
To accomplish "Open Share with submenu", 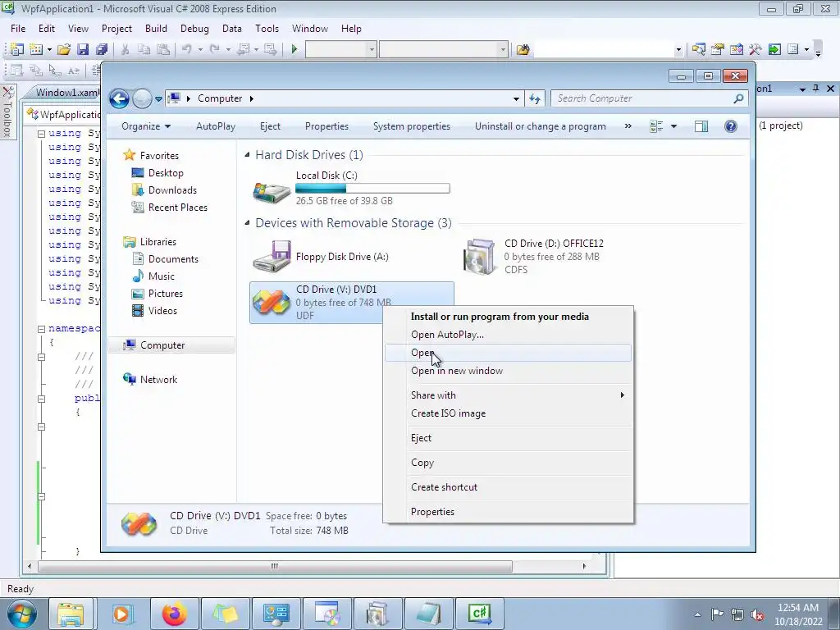I will click(x=508, y=395).
